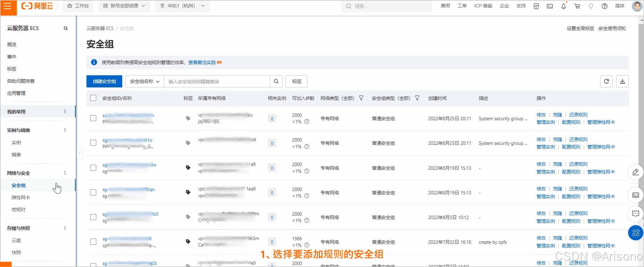Image resolution: width=644 pixels, height=267 pixels.
Task: Check the row with vpc ending odi
Action: click(x=93, y=143)
